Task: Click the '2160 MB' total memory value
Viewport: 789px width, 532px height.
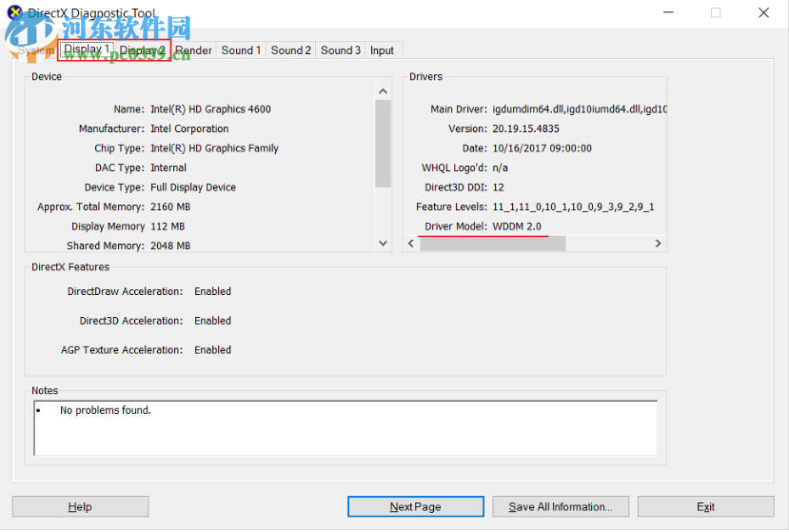Action: [170, 207]
